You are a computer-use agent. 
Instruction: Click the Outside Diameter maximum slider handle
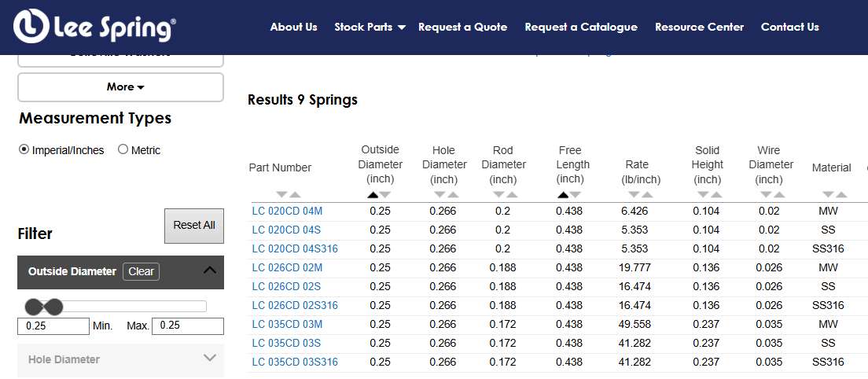(x=54, y=307)
